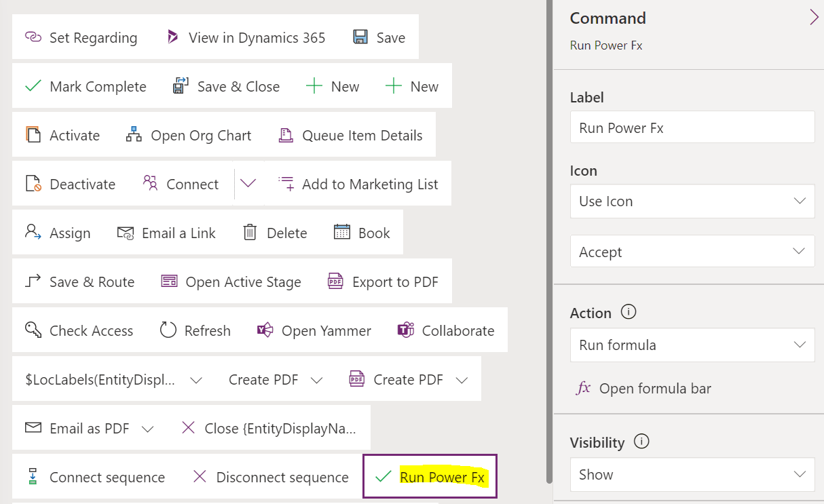This screenshot has width=824, height=504.
Task: Click the command list vertical scrollbar
Action: (x=549, y=241)
